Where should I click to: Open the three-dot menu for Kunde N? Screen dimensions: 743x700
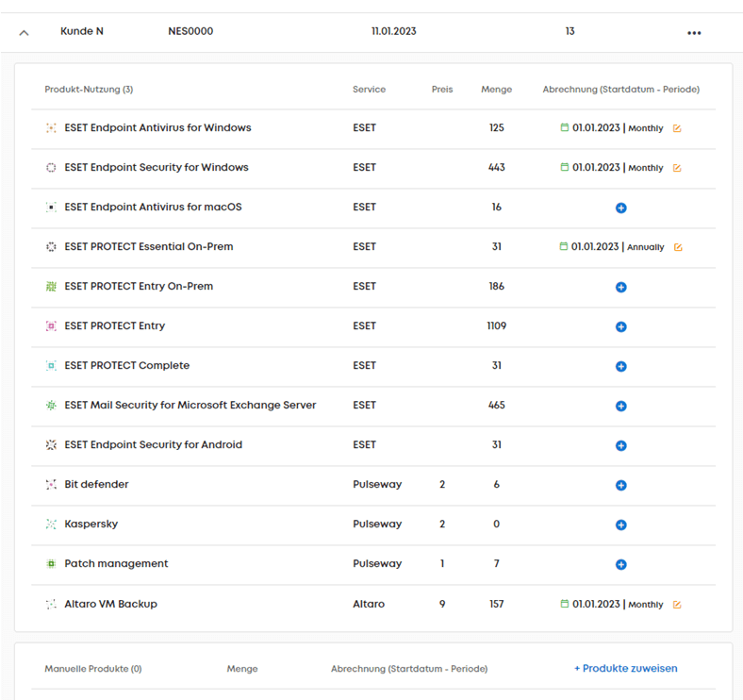click(694, 33)
